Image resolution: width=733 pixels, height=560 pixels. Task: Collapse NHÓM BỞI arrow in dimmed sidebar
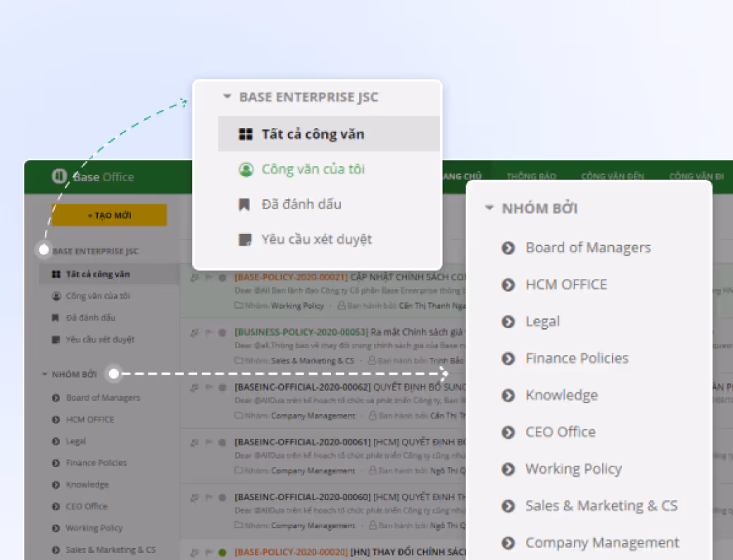pyautogui.click(x=44, y=374)
